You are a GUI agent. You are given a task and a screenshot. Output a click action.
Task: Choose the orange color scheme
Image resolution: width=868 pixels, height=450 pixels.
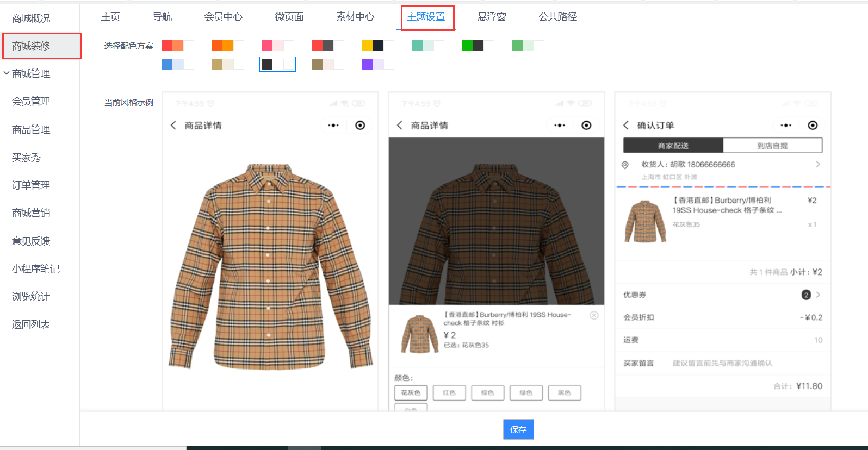[x=228, y=46]
